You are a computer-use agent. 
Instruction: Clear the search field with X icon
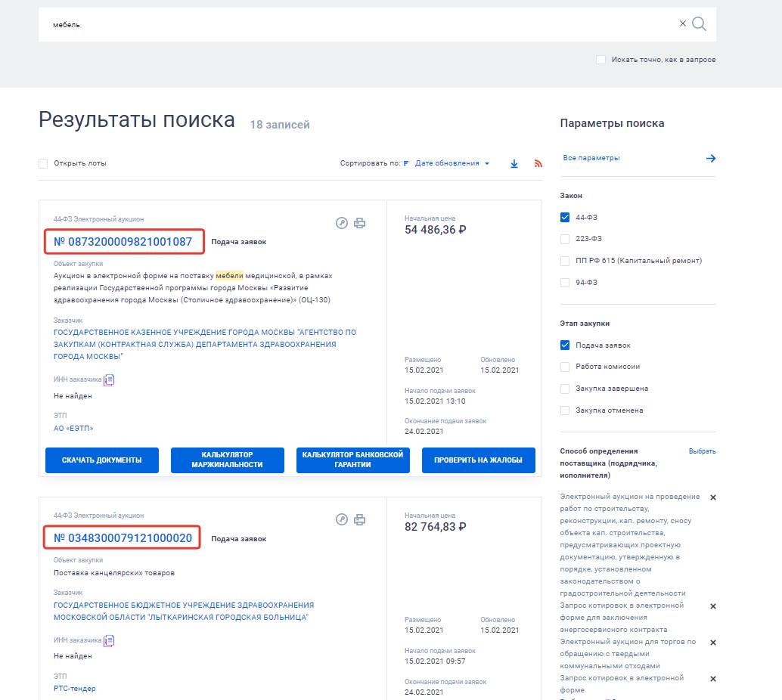[683, 23]
